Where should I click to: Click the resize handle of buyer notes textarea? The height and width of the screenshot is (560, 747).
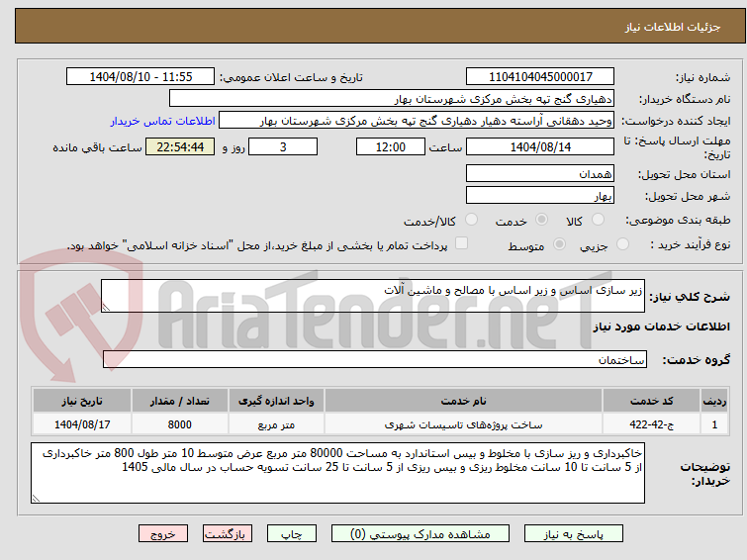36,498
